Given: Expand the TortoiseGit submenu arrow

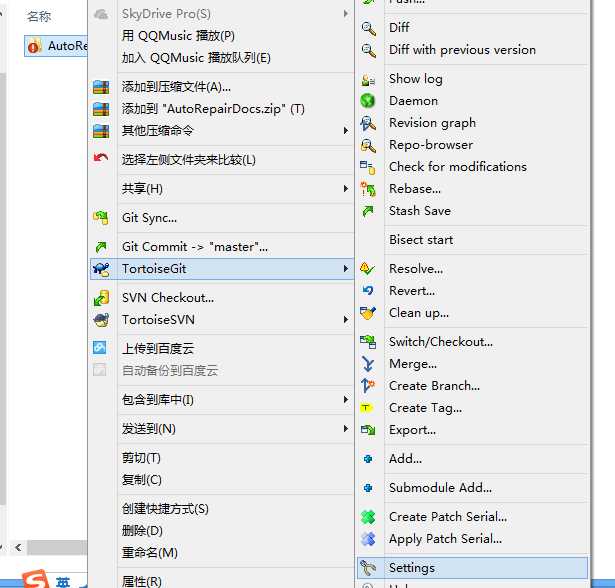Looking at the screenshot, I should click(346, 269).
